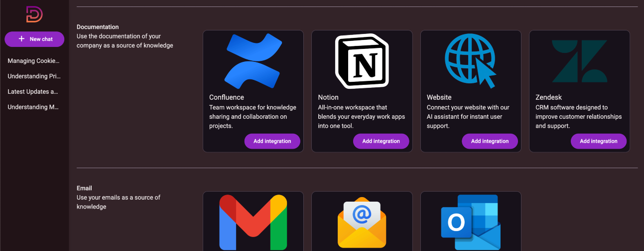This screenshot has width=644, height=251.
Task: Click the Documentation section description
Action: (x=125, y=41)
